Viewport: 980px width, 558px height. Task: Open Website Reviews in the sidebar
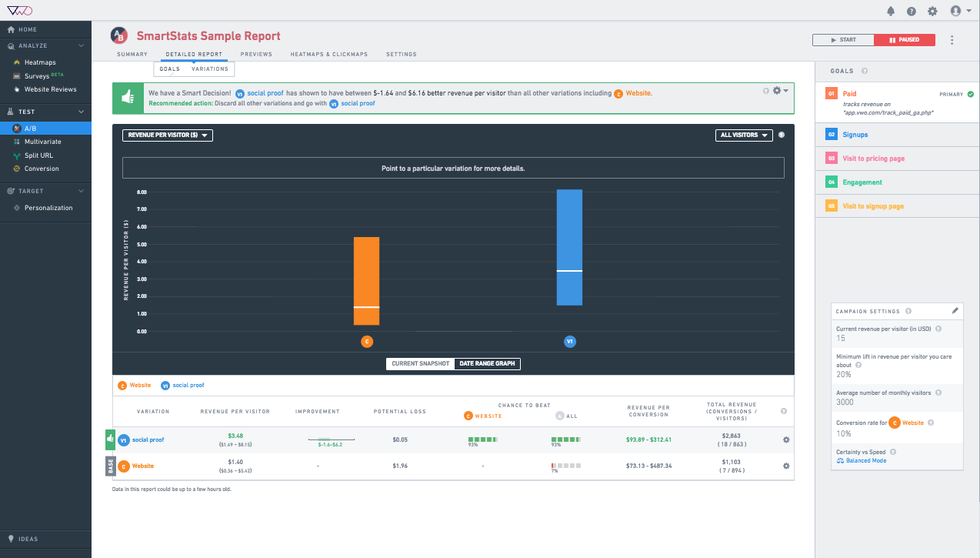point(45,89)
